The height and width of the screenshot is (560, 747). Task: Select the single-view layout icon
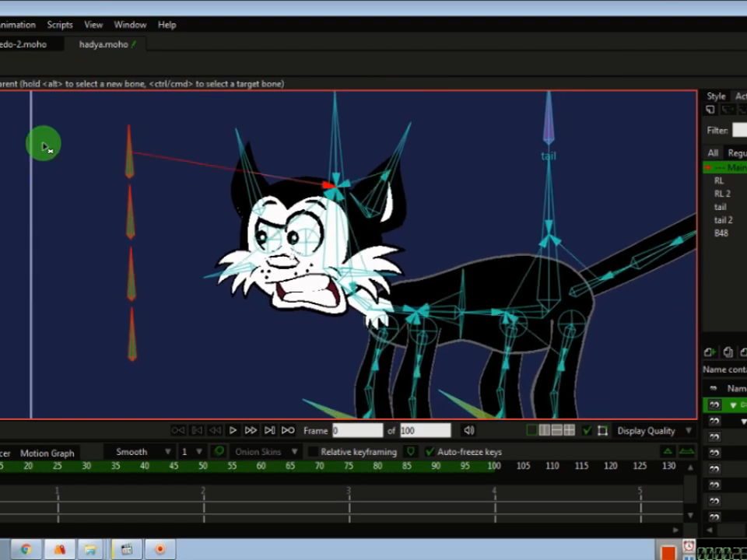pos(531,430)
